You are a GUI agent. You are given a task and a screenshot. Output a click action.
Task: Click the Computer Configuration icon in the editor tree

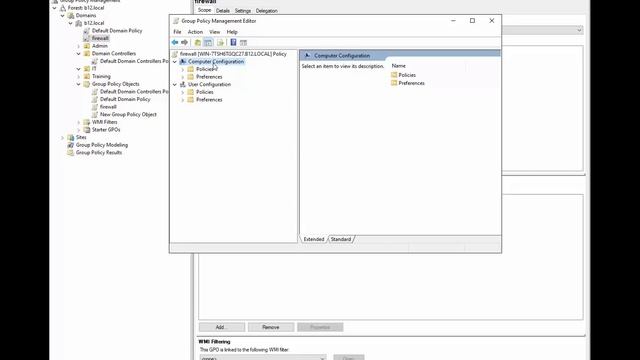coord(183,62)
